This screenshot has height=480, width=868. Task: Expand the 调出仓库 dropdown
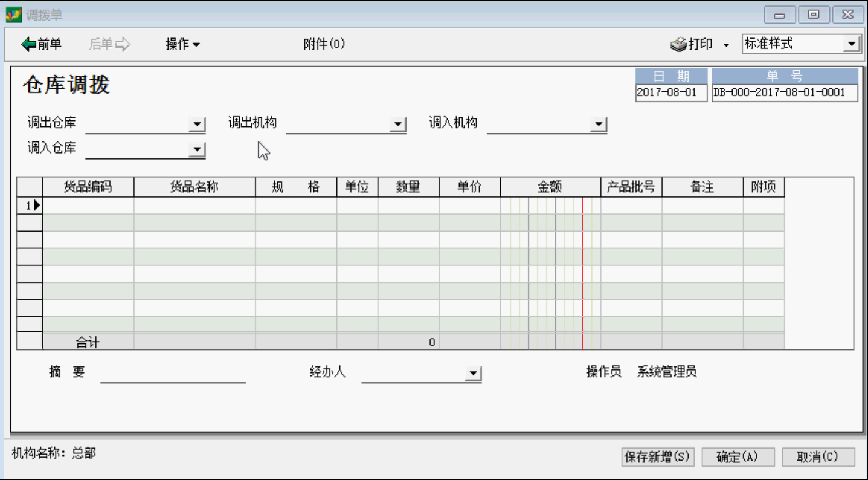[197, 125]
